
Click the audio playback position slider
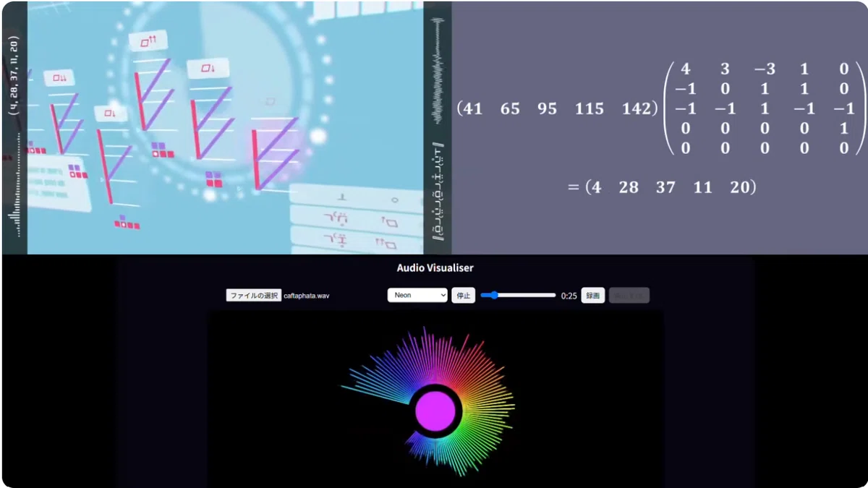click(518, 295)
